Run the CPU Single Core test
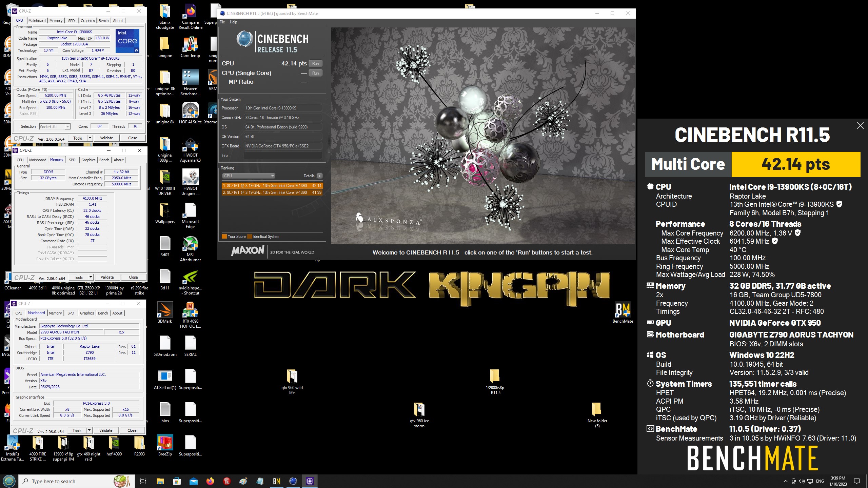This screenshot has height=488, width=868. click(x=315, y=73)
